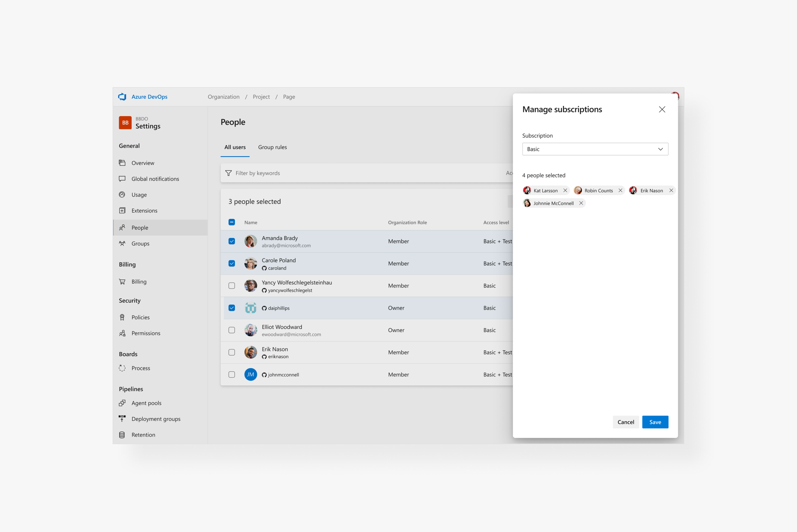Open the Extensions icon in sidebar
Image resolution: width=797 pixels, height=532 pixels.
click(122, 210)
